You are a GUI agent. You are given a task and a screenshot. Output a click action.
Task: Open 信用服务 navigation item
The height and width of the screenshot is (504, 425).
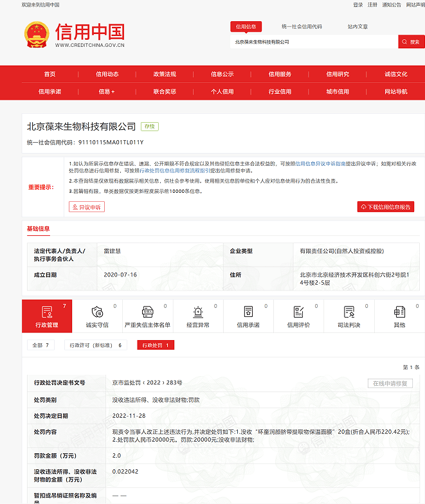(280, 75)
